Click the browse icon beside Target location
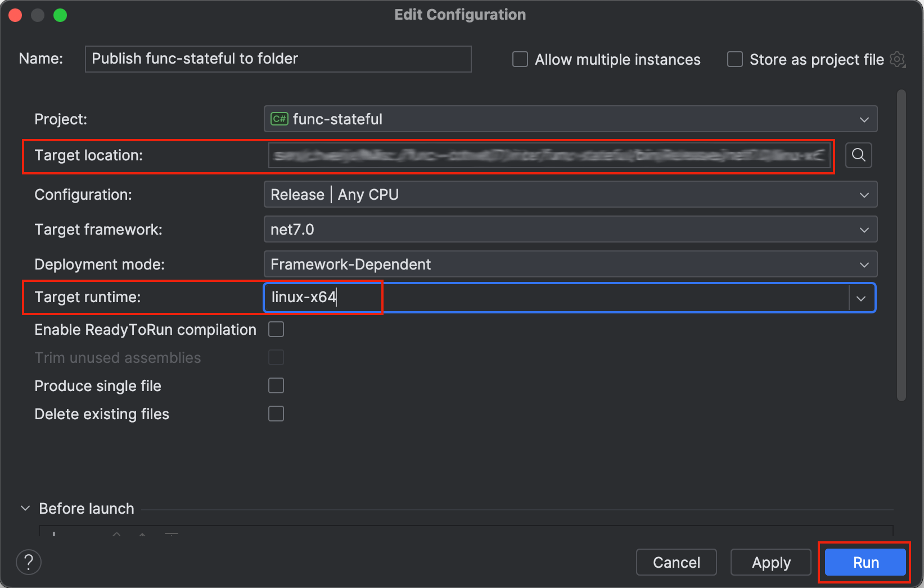This screenshot has width=924, height=588. [858, 155]
